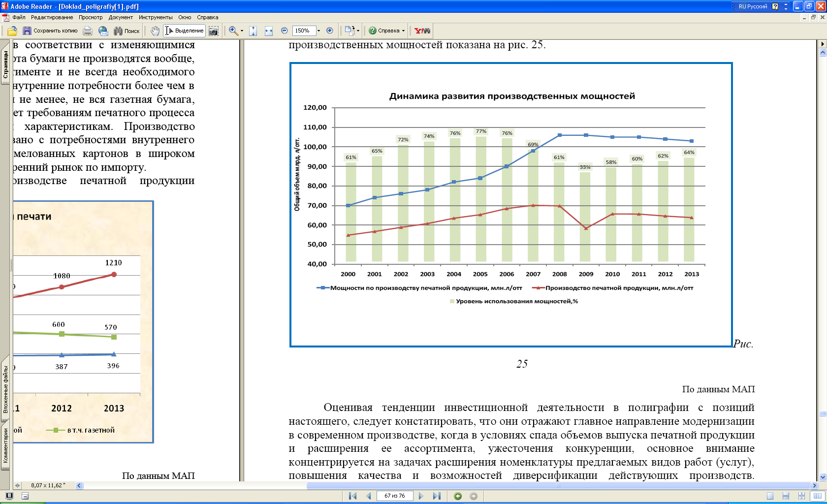
Task: Switch to Facing pages layout
Action: coord(818,496)
